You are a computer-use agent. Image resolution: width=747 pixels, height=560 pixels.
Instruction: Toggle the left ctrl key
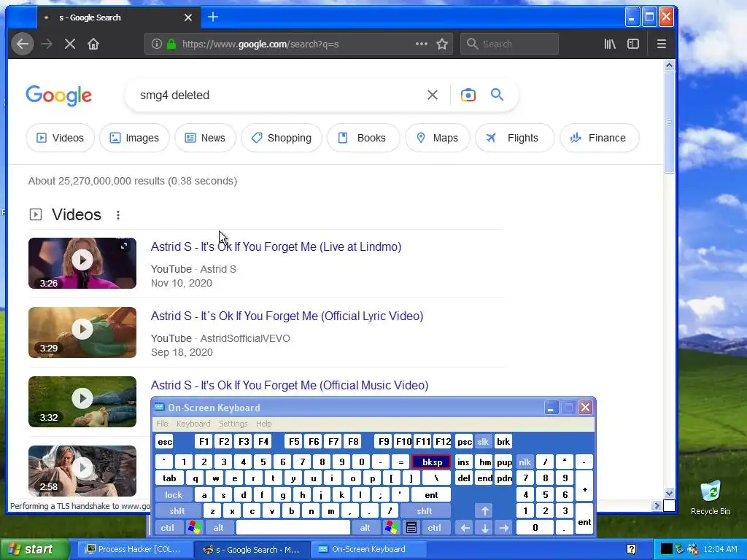point(167,528)
